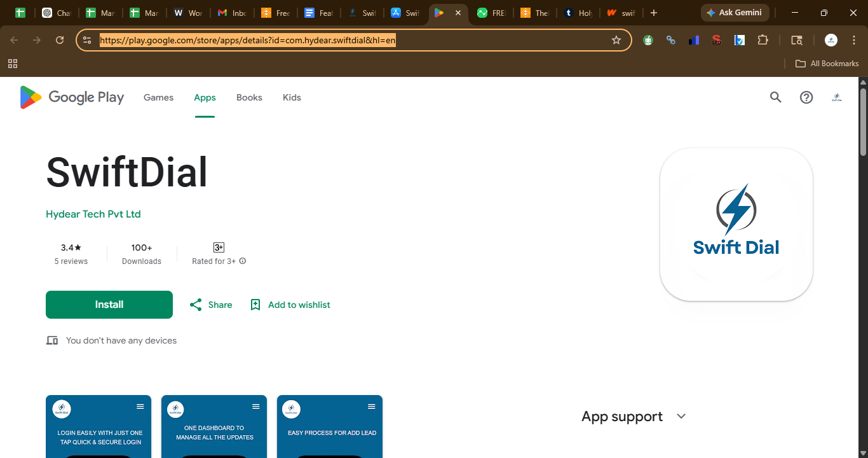Open the Hydear Tech Pvt Ltd developer link
Screen dimensions: 868x458
[x=93, y=214]
